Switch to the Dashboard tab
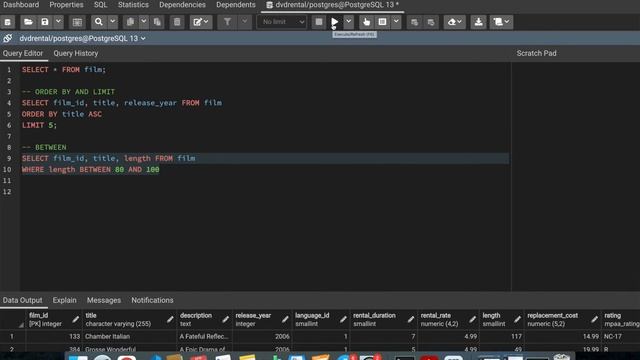640x360 pixels. (21, 5)
